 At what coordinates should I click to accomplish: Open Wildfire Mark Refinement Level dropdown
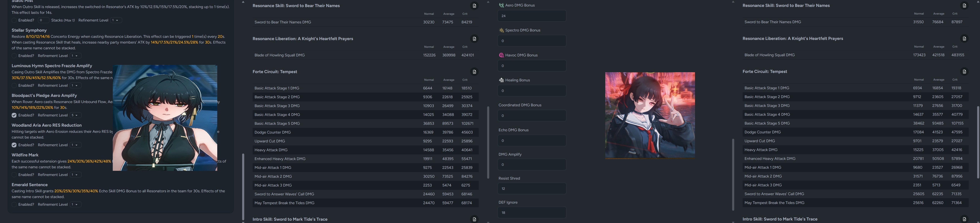(76, 175)
